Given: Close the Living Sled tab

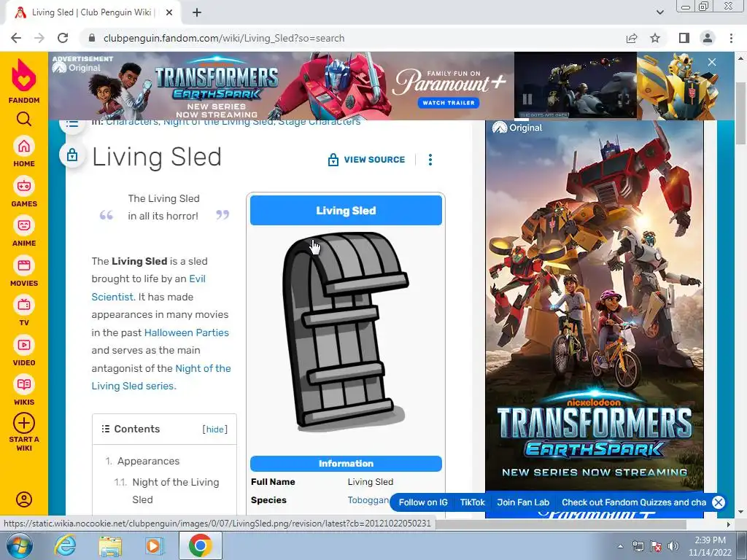Looking at the screenshot, I should (x=169, y=13).
